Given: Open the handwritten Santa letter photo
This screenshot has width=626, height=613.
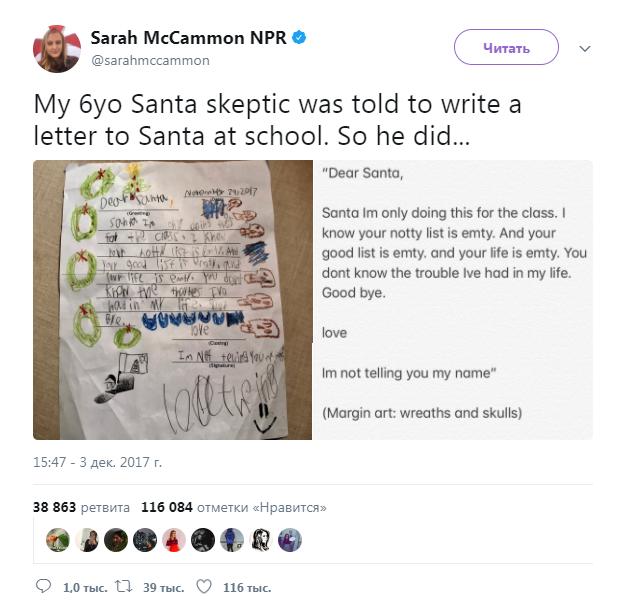Looking at the screenshot, I should coord(172,300).
